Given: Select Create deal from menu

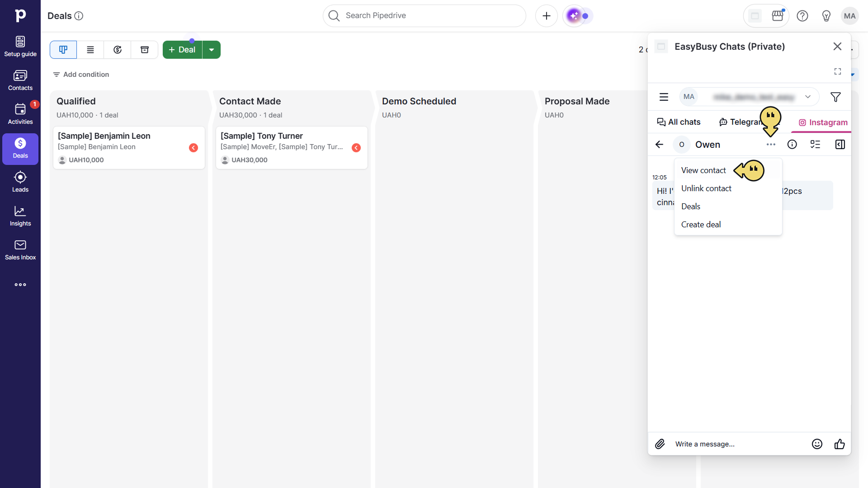Looking at the screenshot, I should coord(701,225).
